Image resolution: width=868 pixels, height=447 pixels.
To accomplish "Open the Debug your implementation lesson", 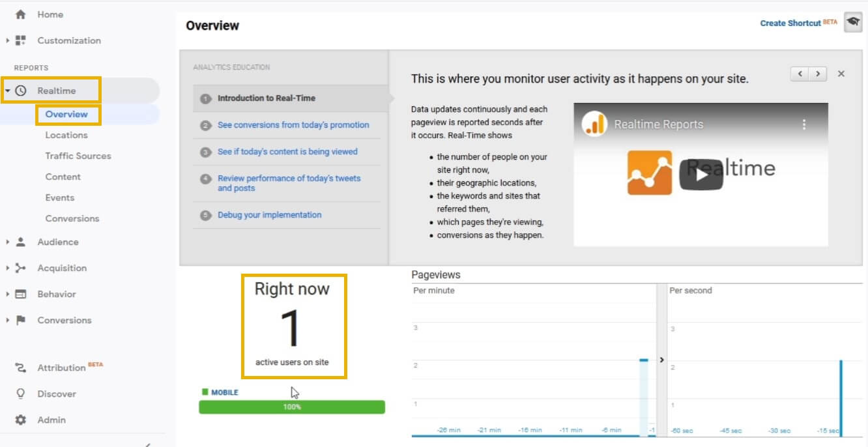I will click(269, 215).
